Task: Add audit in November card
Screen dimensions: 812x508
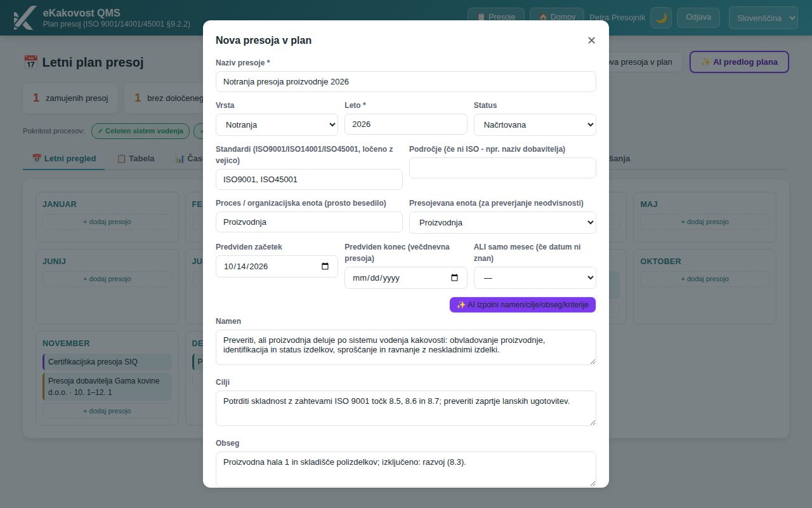Action: click(107, 411)
